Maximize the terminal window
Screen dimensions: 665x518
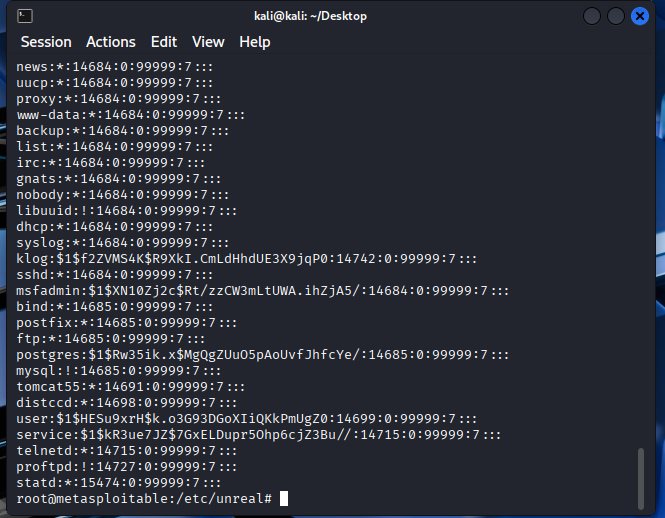pyautogui.click(x=616, y=16)
